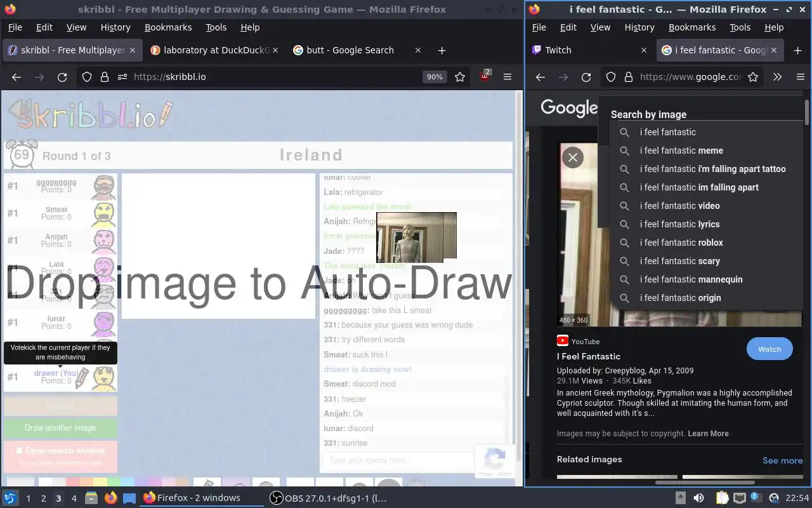Switch to workspace 2 in taskbar
This screenshot has width=812, height=508.
coord(43,498)
